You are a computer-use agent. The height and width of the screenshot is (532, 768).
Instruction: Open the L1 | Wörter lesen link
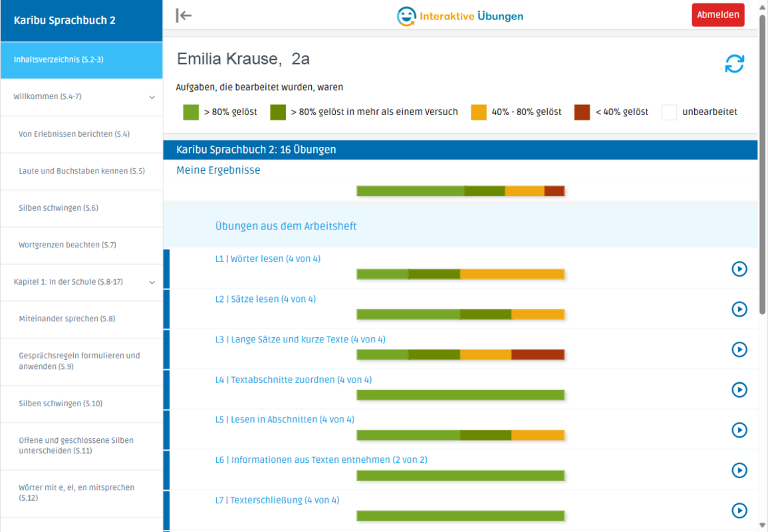point(268,259)
